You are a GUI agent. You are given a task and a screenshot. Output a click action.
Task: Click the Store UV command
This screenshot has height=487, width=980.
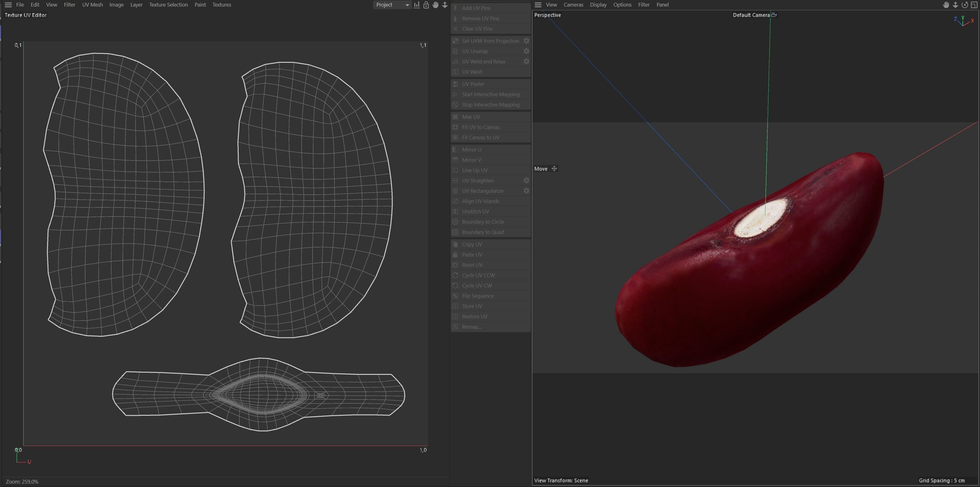click(x=490, y=306)
